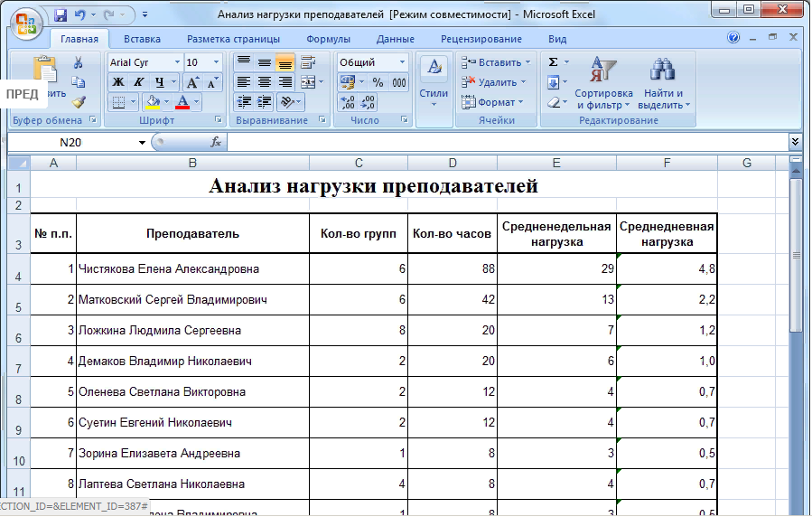Toggle italic formatting (К)
The width and height of the screenshot is (812, 517).
[139, 82]
